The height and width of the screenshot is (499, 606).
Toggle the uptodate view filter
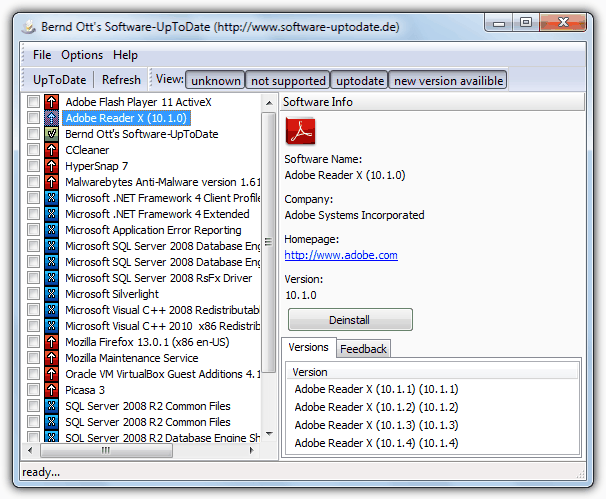pyautogui.click(x=360, y=80)
